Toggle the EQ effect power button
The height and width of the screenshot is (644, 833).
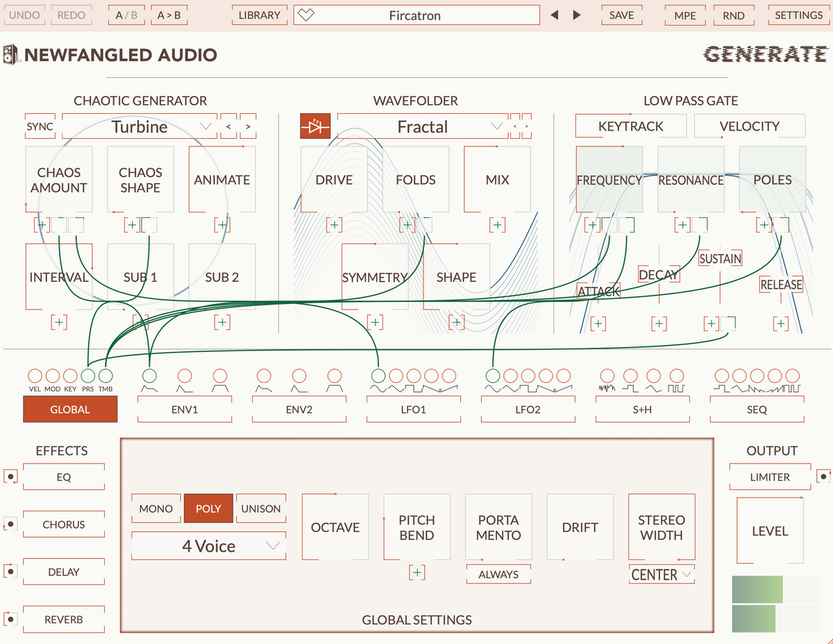(10, 477)
